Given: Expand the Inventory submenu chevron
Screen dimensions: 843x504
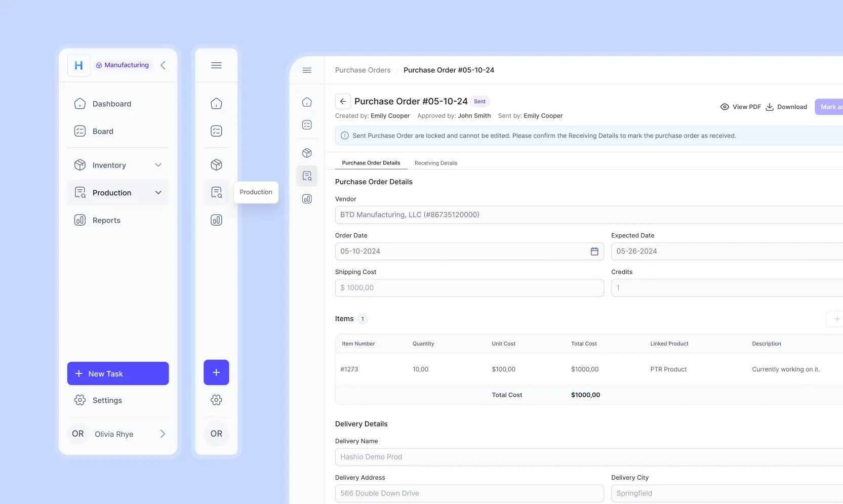Looking at the screenshot, I should [x=158, y=165].
